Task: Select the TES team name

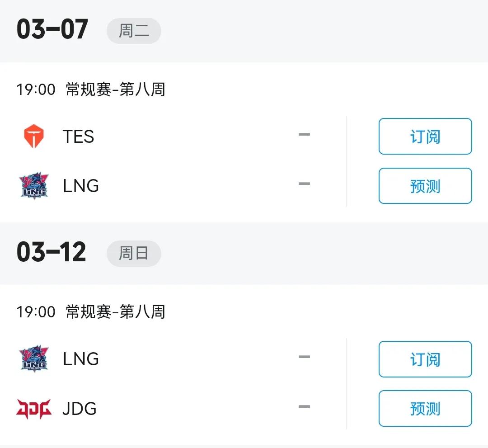Action: pyautogui.click(x=78, y=137)
